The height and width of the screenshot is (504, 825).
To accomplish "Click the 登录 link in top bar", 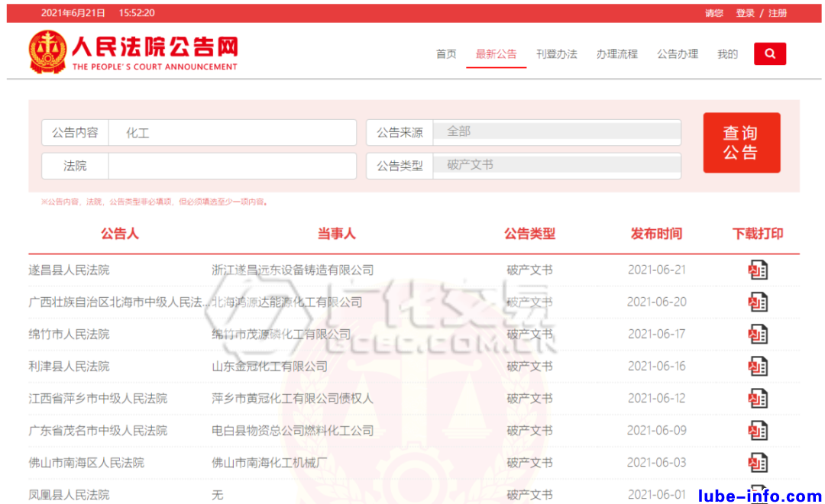I will [x=745, y=13].
